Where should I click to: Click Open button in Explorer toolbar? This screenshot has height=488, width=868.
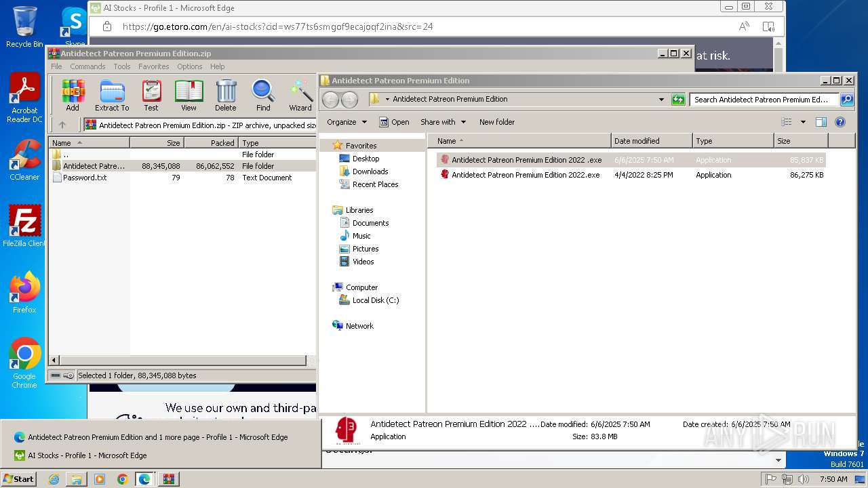[x=394, y=122]
